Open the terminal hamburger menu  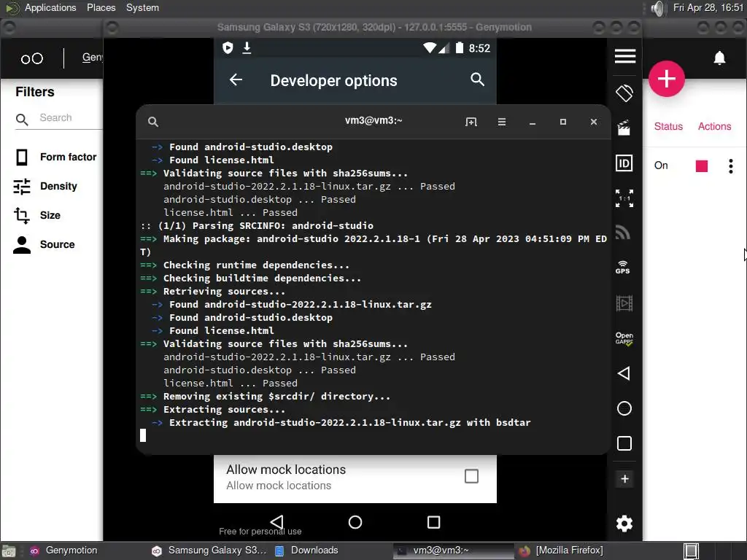pyautogui.click(x=502, y=122)
